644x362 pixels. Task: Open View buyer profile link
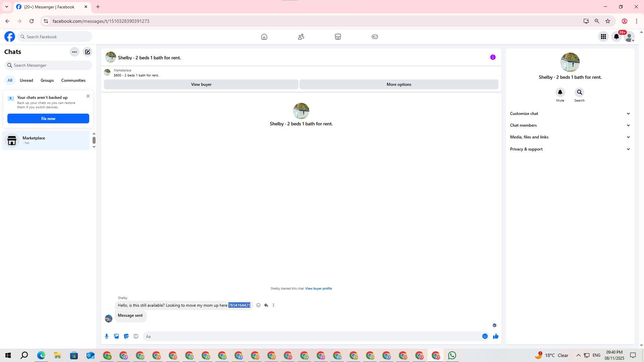(318, 288)
